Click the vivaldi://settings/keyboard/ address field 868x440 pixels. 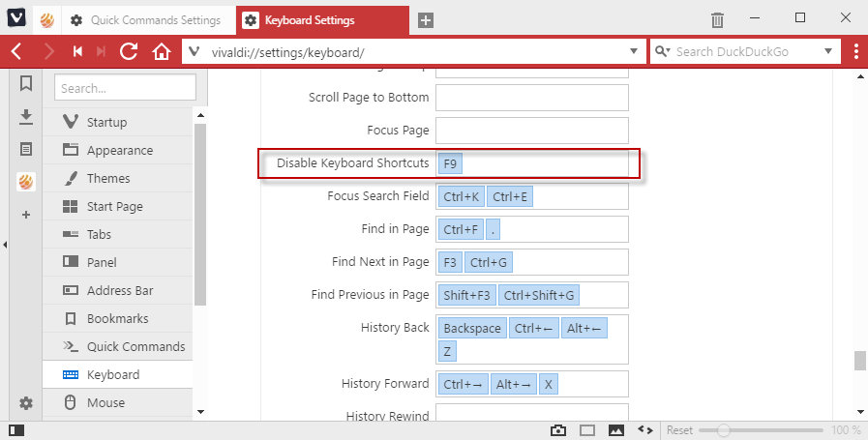click(415, 52)
